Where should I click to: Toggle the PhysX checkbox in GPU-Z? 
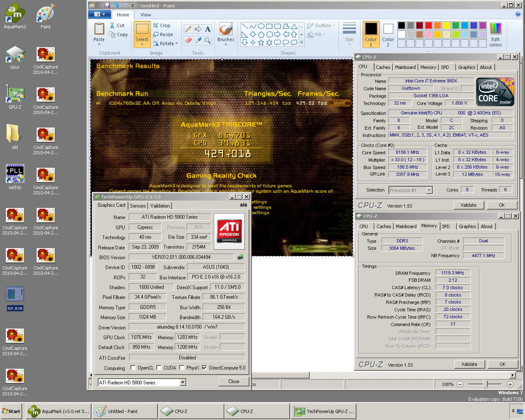182,367
